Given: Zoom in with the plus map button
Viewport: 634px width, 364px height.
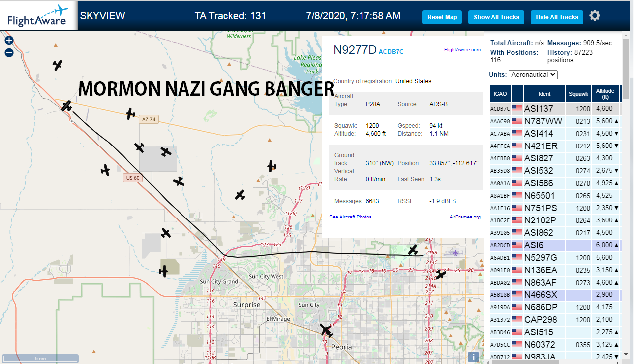Looking at the screenshot, I should point(9,41).
